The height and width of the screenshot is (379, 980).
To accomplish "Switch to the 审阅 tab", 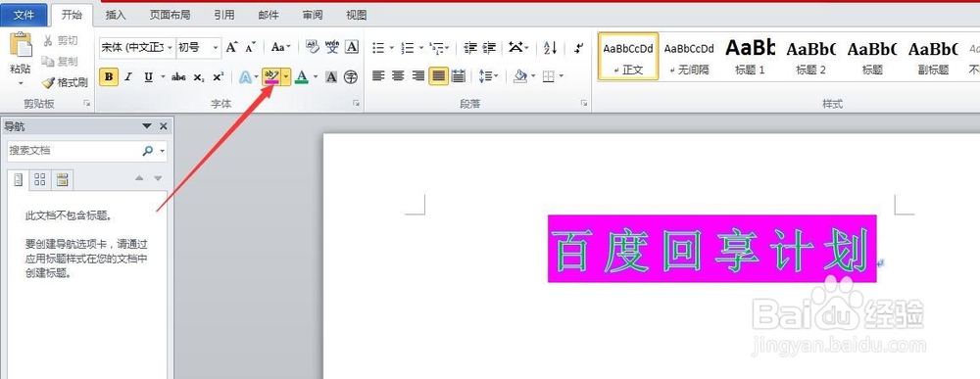I will click(x=313, y=15).
